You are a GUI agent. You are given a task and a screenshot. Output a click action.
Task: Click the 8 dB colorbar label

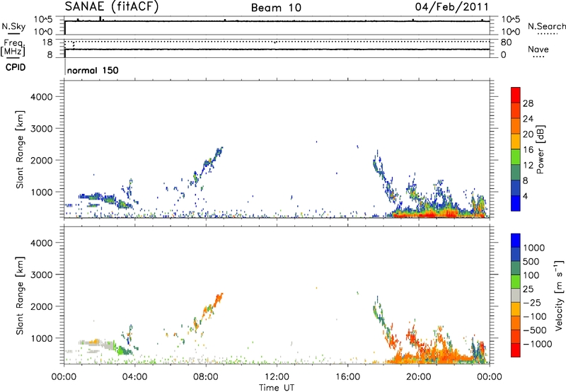(x=526, y=180)
